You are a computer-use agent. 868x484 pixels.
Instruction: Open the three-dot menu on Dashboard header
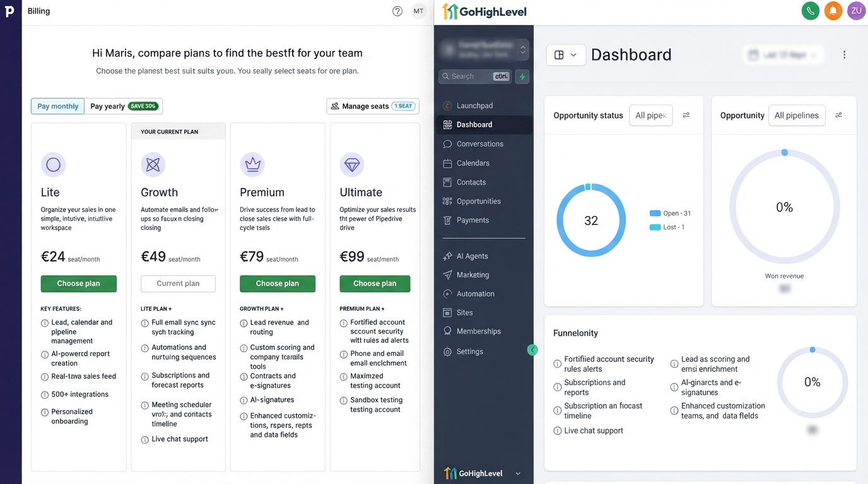coord(844,55)
